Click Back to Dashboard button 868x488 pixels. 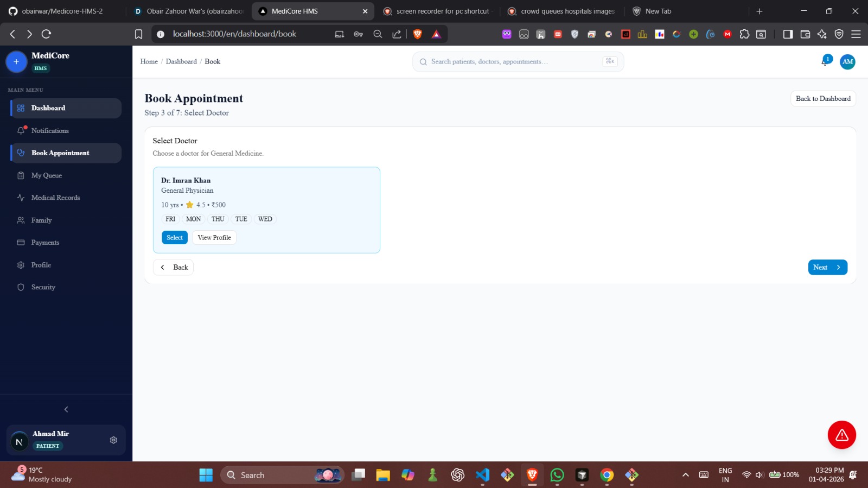coord(823,99)
